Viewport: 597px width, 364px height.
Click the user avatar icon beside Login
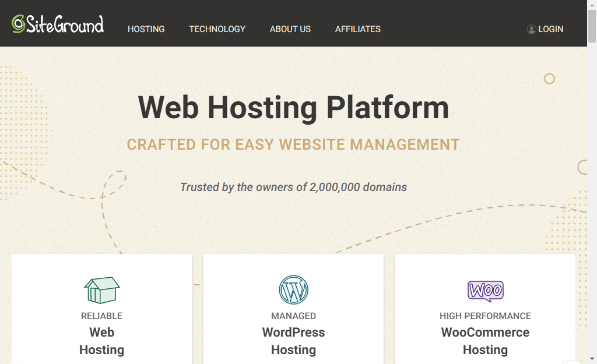tap(532, 29)
